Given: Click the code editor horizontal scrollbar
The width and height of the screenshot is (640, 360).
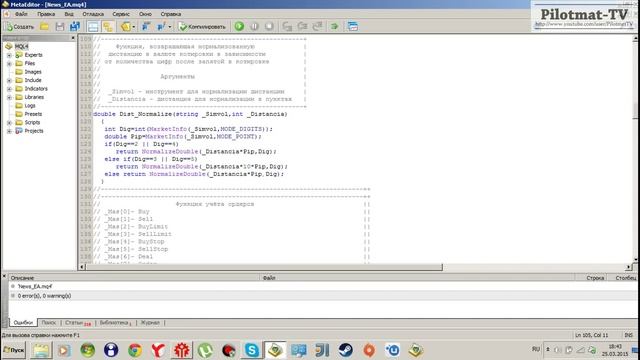Looking at the screenshot, I should (264, 267).
